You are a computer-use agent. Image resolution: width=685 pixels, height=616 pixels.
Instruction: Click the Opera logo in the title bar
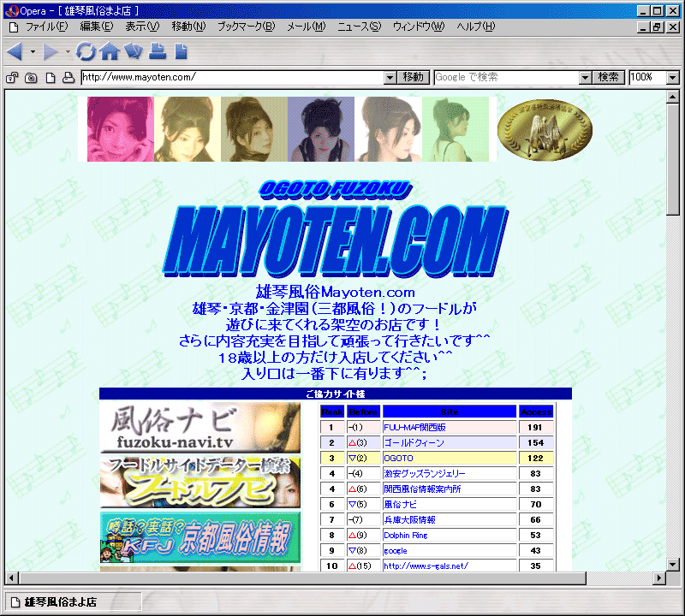(12, 11)
